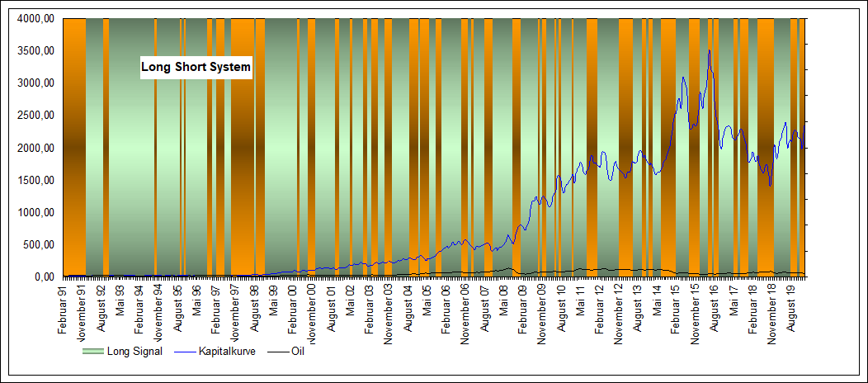Click the 'Februar 97' x-axis label
The width and height of the screenshot is (868, 383).
[215, 310]
